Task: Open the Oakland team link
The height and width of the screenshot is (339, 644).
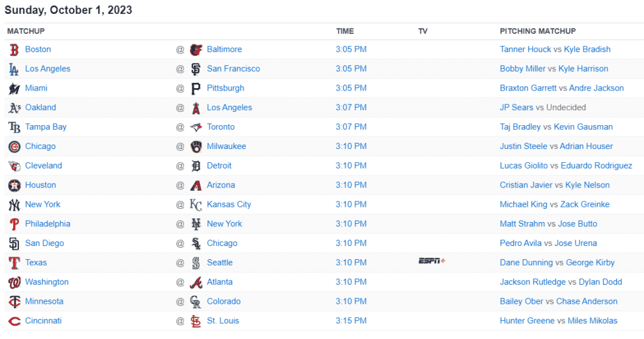Action: pyautogui.click(x=41, y=108)
